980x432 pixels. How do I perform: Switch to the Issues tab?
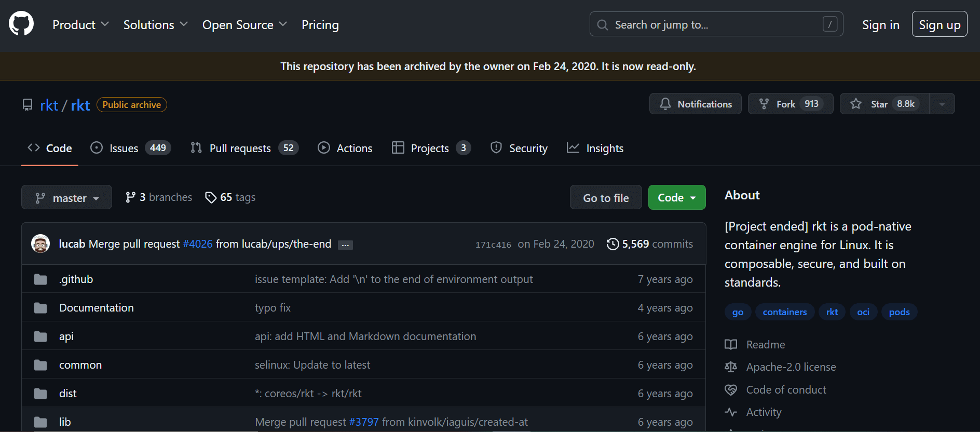pyautogui.click(x=130, y=148)
